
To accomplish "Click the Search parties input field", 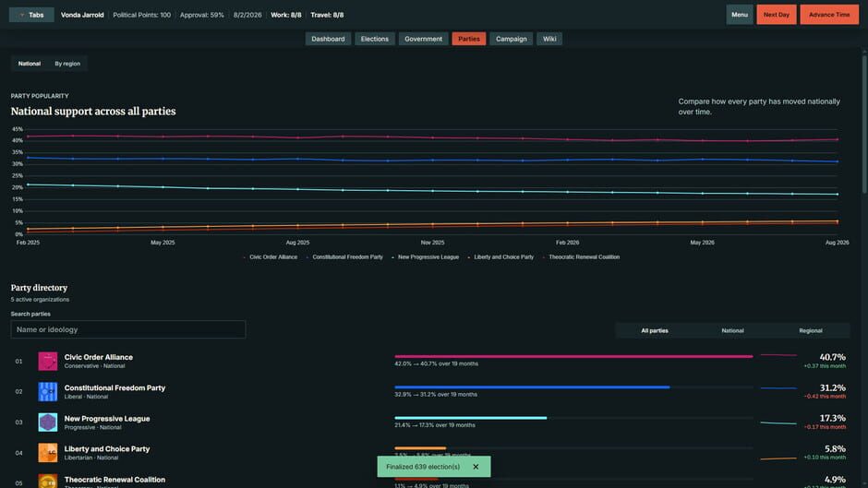I will pos(127,329).
